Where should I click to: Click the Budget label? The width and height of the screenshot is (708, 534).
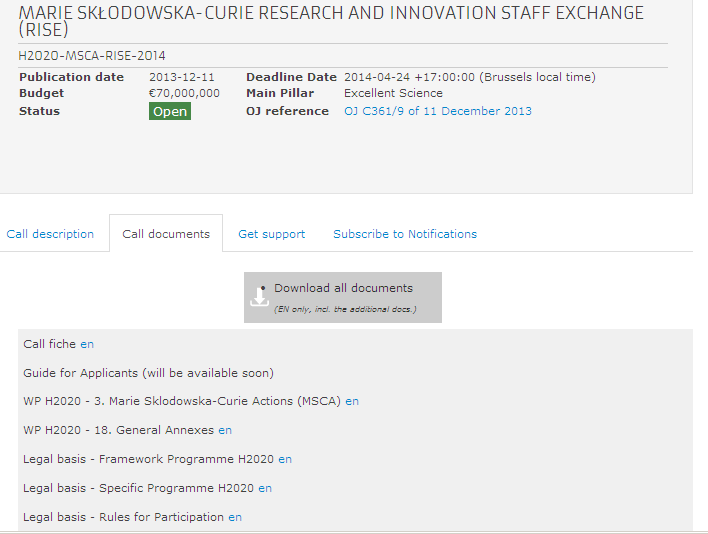[x=42, y=93]
